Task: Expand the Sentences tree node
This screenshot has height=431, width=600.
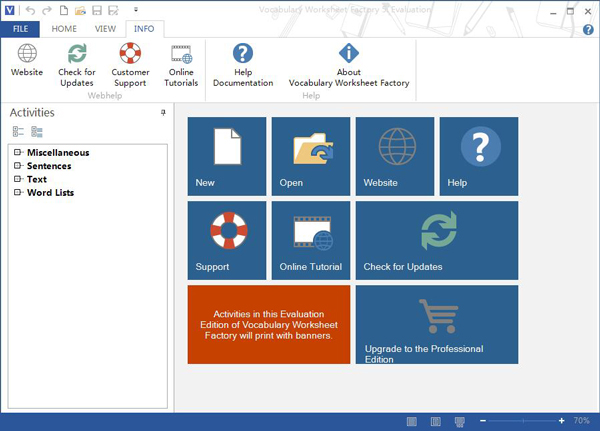Action: click(17, 166)
